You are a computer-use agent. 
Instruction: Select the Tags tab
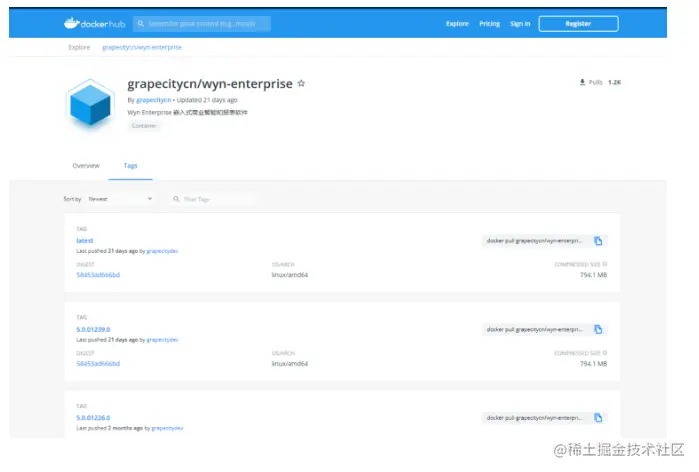[x=130, y=166]
